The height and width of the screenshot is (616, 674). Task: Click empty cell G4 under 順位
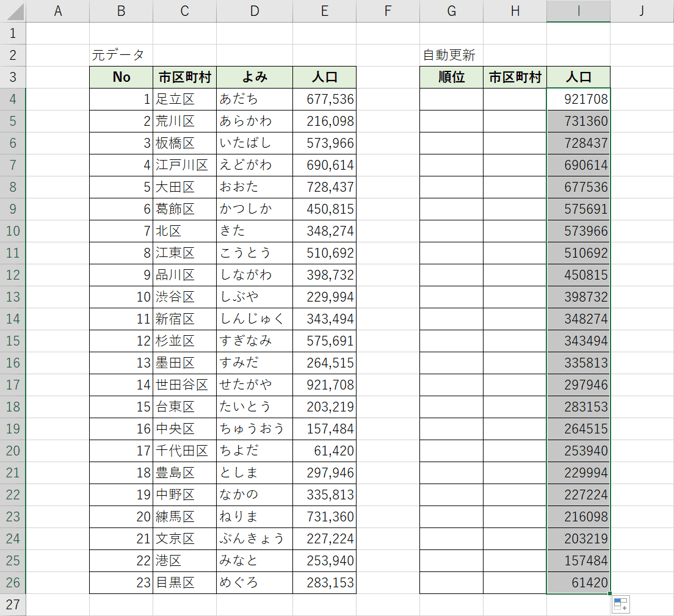point(451,99)
